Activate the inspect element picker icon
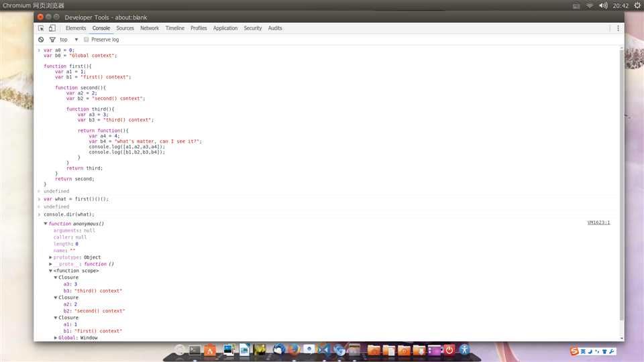The height and width of the screenshot is (362, 644). tap(41, 28)
